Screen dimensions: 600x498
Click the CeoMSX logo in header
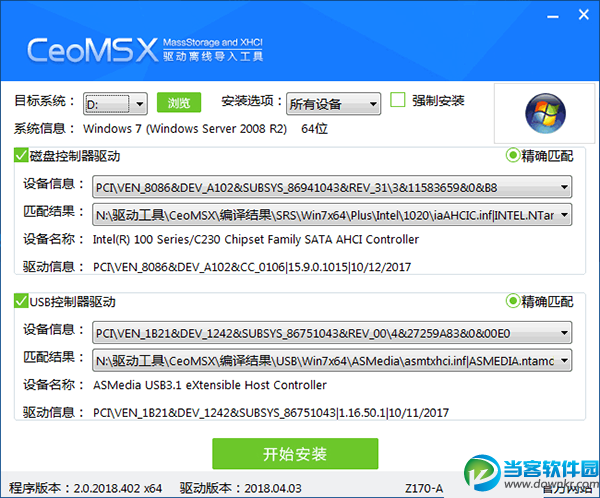(x=92, y=50)
